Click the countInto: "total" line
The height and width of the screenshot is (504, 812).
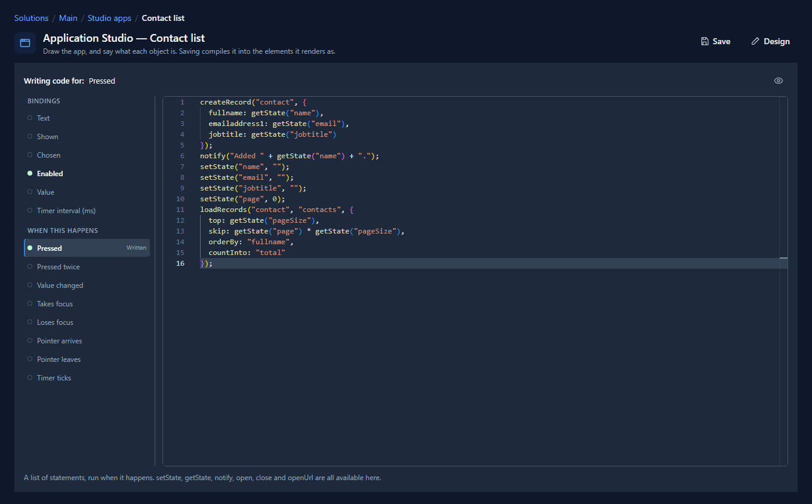[x=247, y=253]
